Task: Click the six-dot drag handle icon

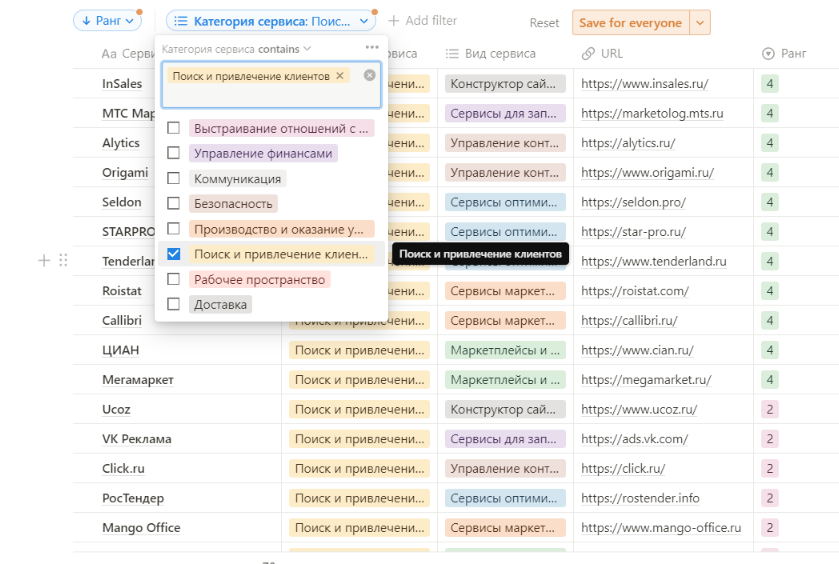Action: point(63,261)
